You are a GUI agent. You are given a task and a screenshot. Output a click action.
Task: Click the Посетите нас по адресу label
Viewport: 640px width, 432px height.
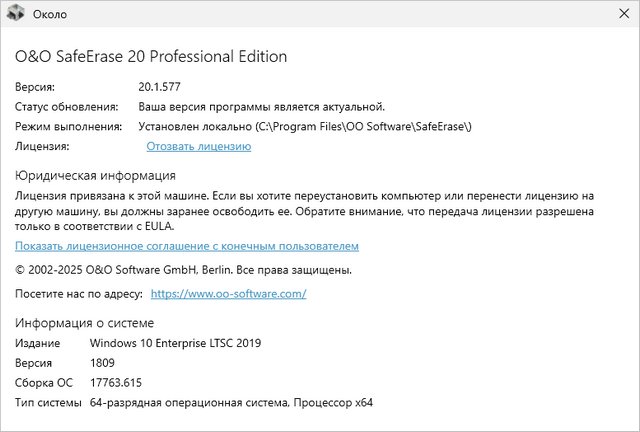(x=78, y=294)
